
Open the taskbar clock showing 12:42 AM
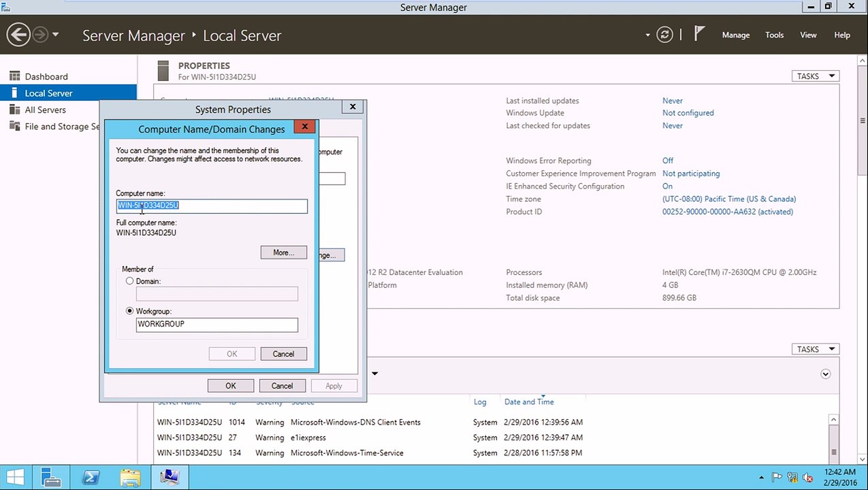839,477
